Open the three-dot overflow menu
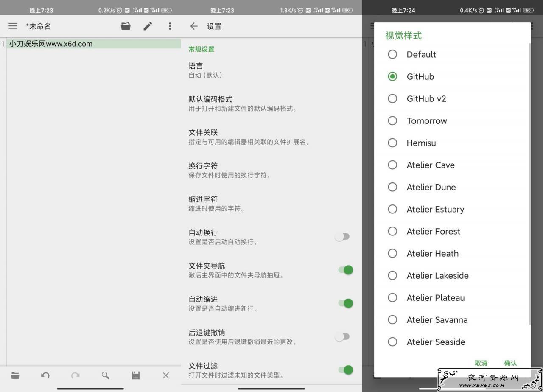Viewport: 543px width, 392px height. 170,26
